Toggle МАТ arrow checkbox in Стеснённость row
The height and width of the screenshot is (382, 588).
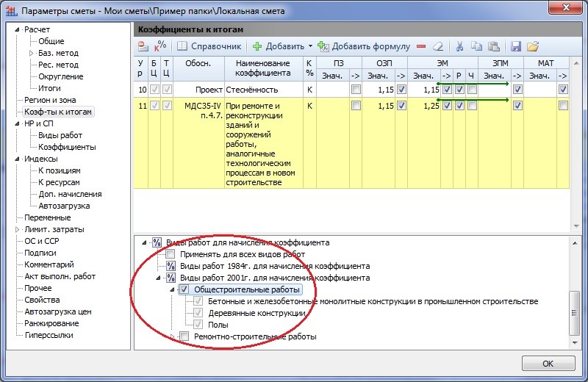pyautogui.click(x=563, y=89)
